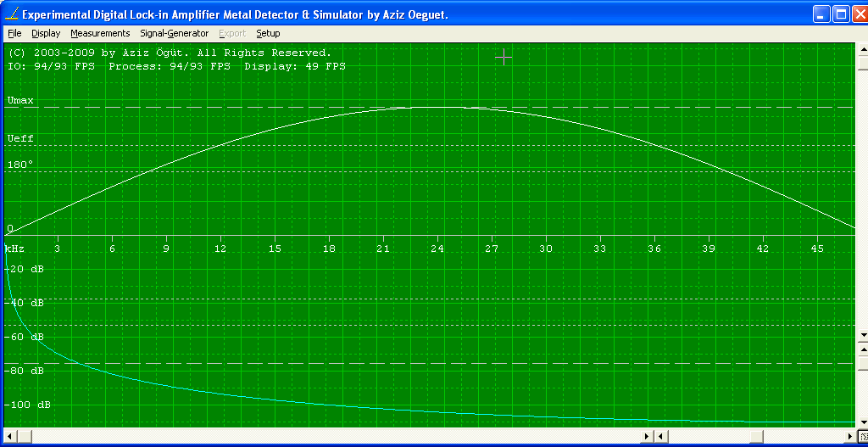Close the lock-in amplifier window
This screenshot has width=868, height=447.
pos(860,15)
